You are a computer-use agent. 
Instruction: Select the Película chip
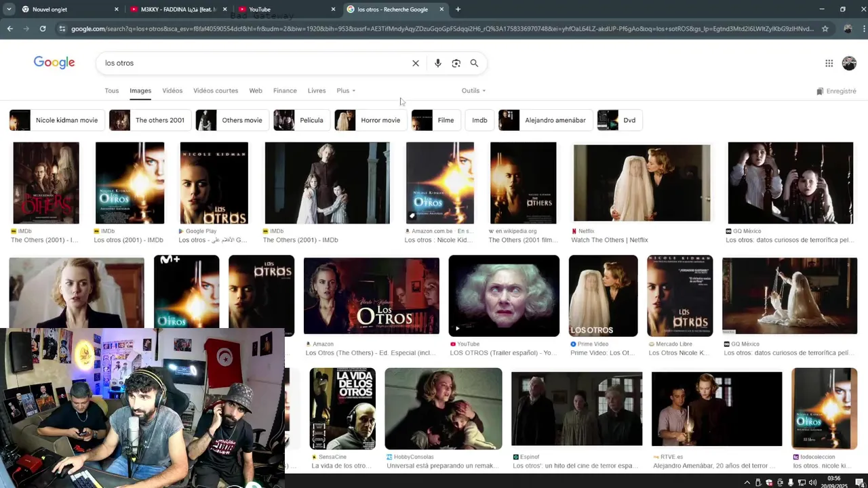click(x=302, y=120)
